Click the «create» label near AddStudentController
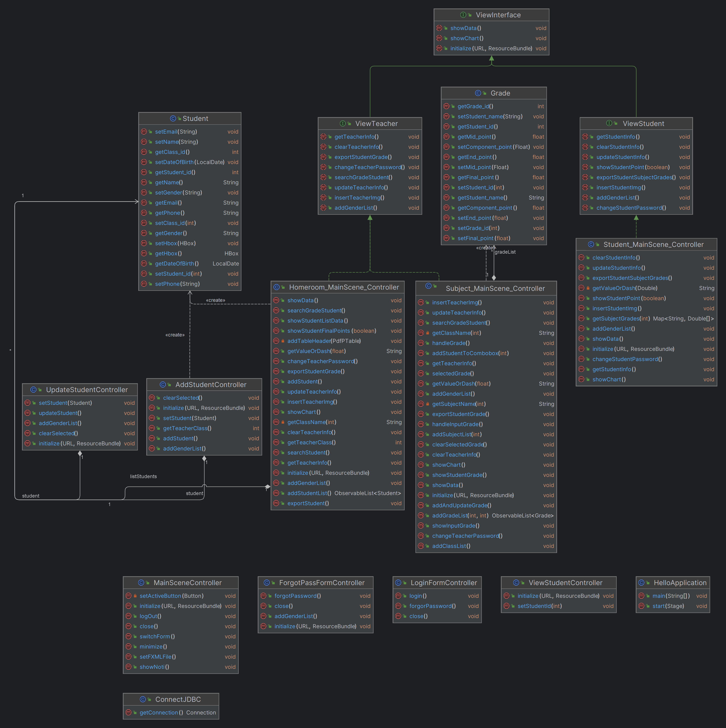This screenshot has height=728, width=726. (x=175, y=335)
